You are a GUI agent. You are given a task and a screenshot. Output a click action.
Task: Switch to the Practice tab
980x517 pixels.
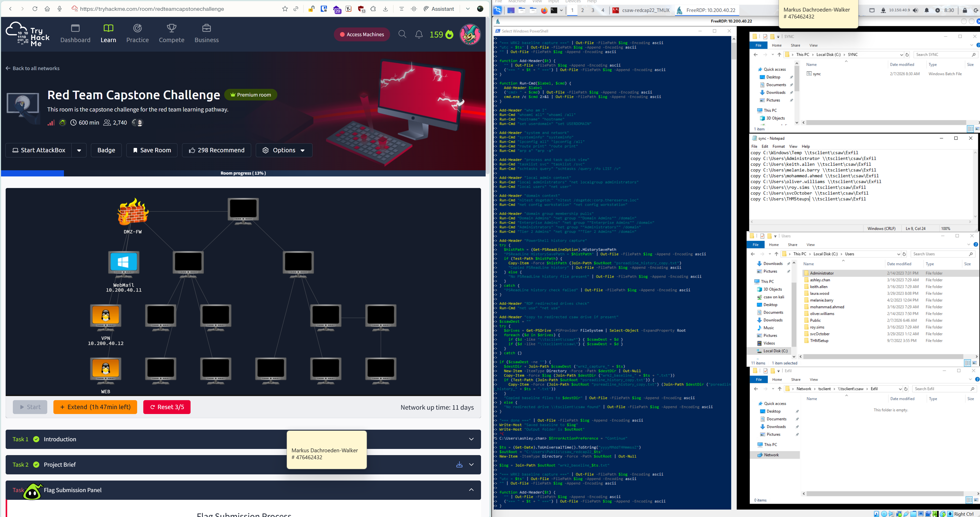(x=137, y=33)
